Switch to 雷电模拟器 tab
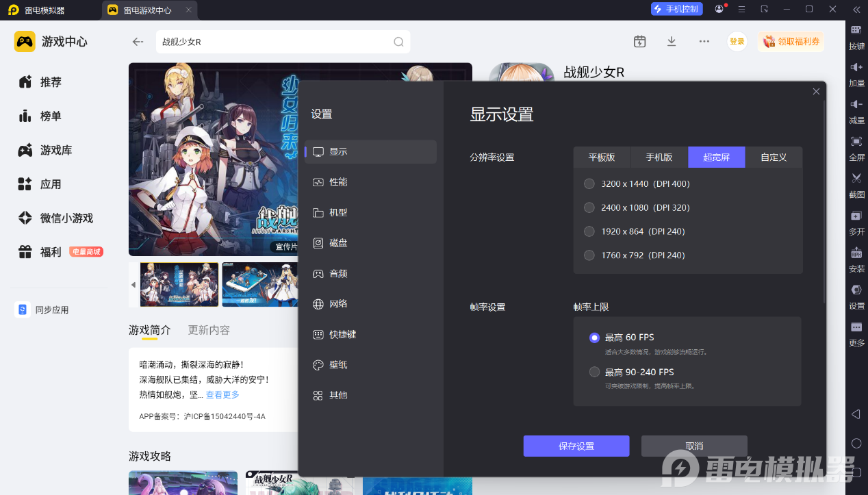Image resolution: width=868 pixels, height=495 pixels. pos(38,10)
